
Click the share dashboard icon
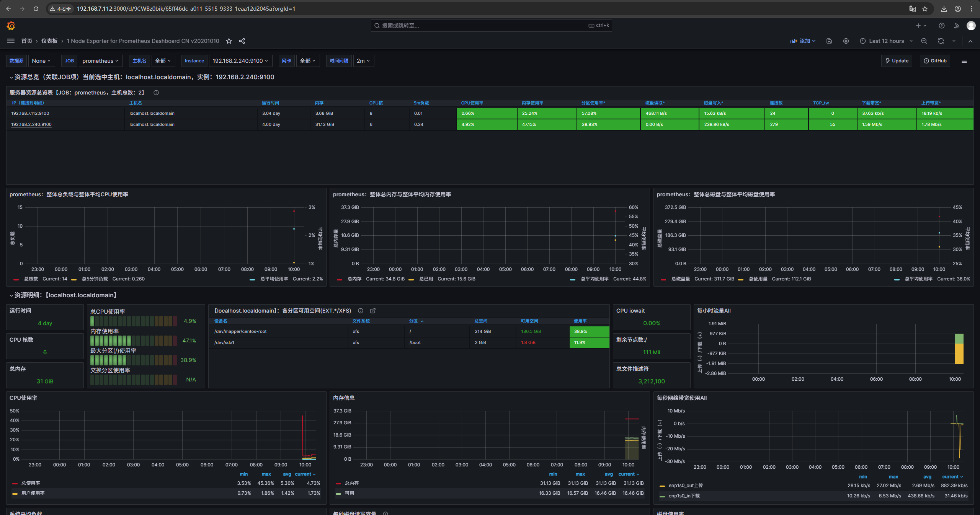pyautogui.click(x=242, y=41)
